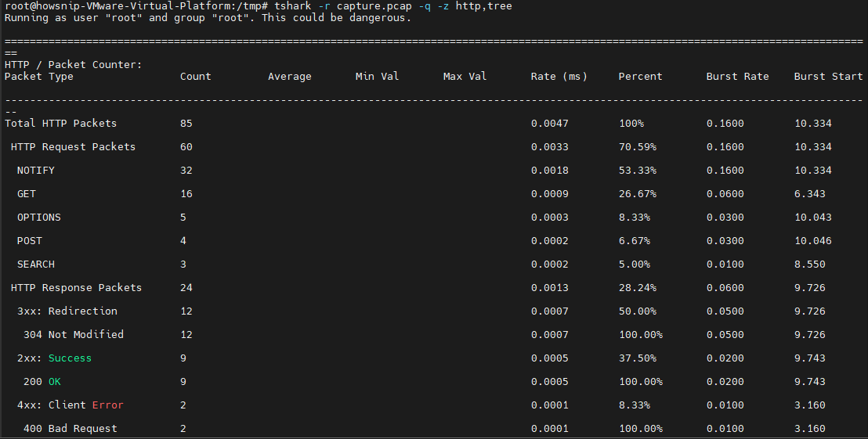This screenshot has height=439, width=868.
Task: Click the OPTIONS count 5
Action: (183, 218)
